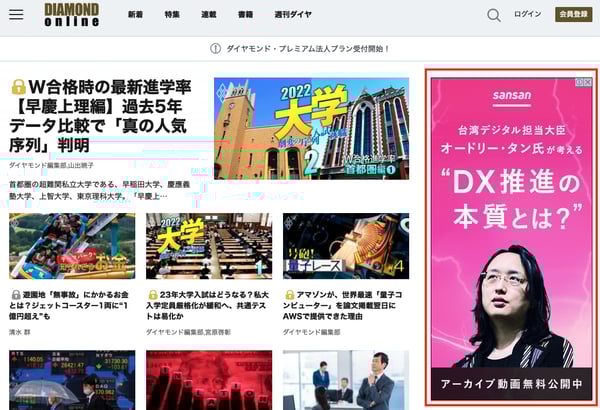600x410 pixels.
Task: Open the 遊園地「無事故」にかかるお金 article title
Action: (x=69, y=305)
